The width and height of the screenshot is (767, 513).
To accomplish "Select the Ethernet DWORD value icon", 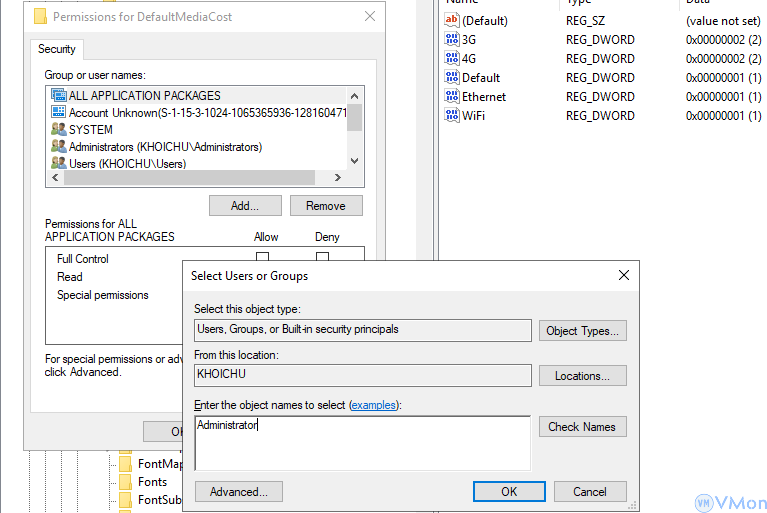I will point(451,97).
